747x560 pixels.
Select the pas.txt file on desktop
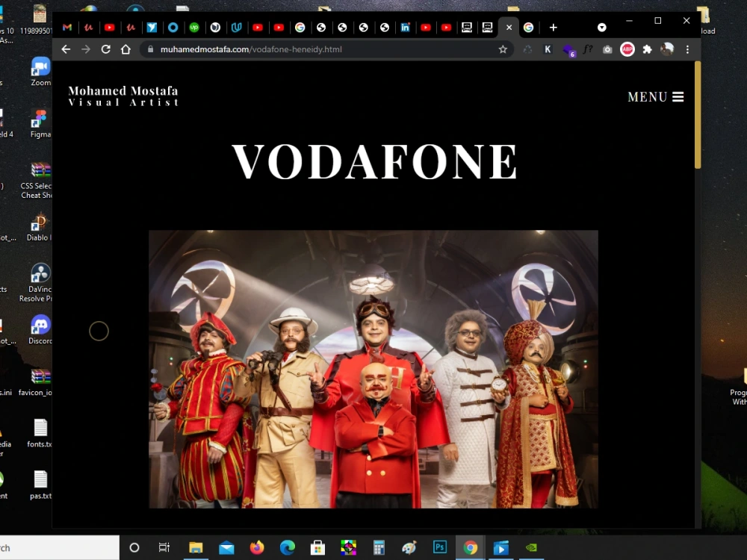[x=40, y=485]
